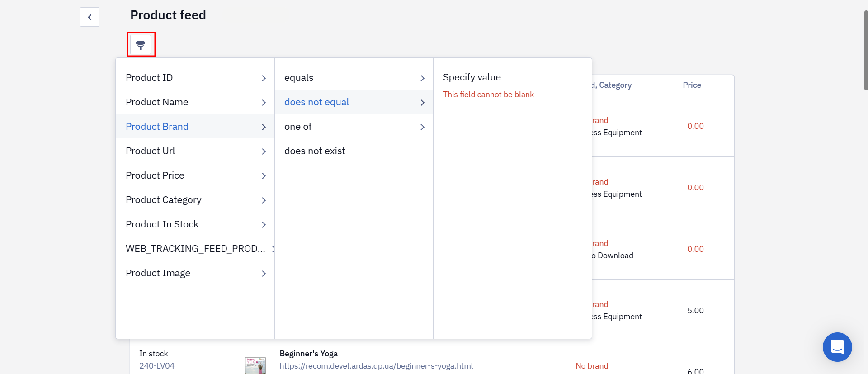Click the Beginner's Yoga product name
Screen dimensions: 868x374
point(309,354)
